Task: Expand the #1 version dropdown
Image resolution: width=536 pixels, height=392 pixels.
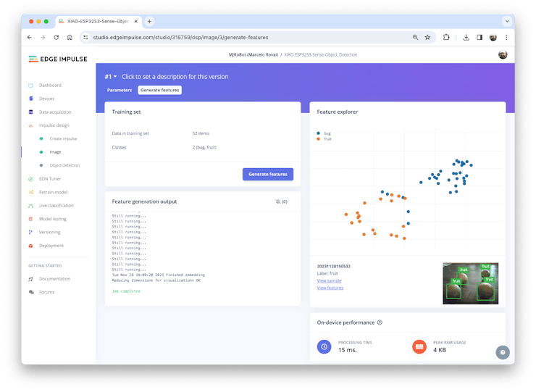Action: (110, 77)
